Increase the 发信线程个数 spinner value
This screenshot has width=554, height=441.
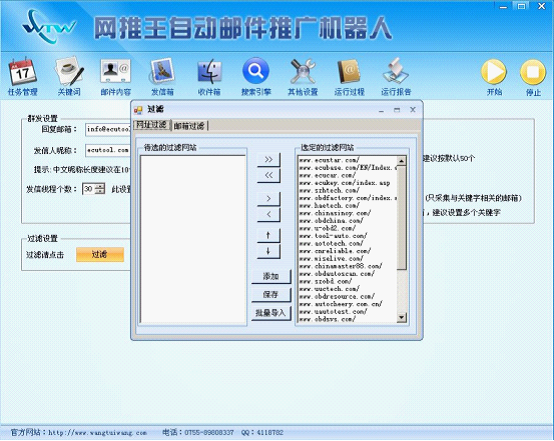100,186
